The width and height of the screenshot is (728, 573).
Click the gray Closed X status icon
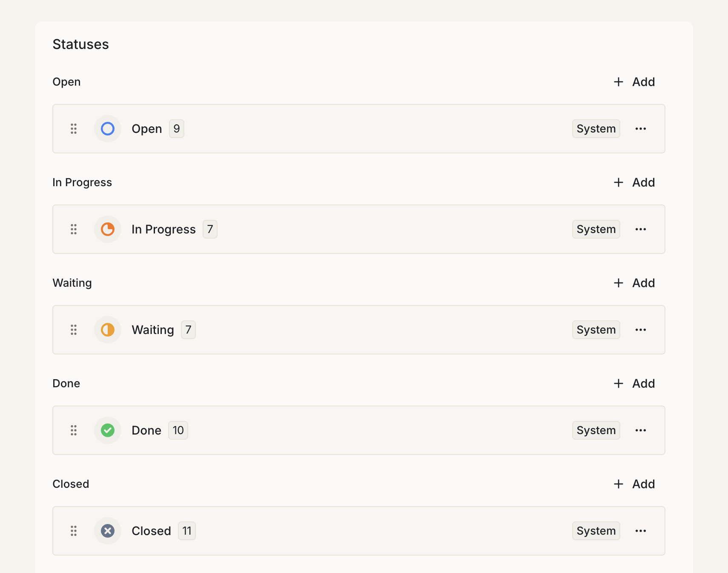tap(108, 531)
